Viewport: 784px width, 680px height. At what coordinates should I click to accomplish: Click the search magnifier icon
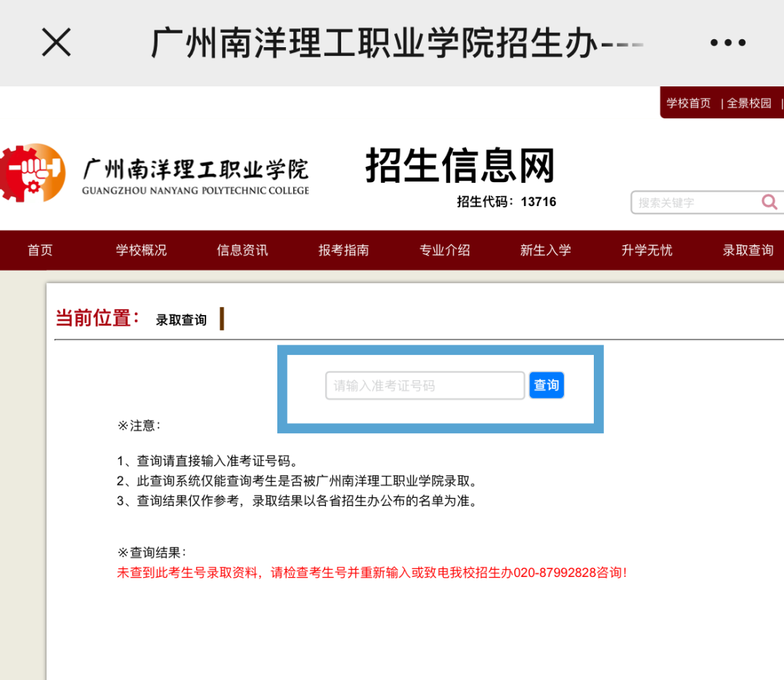(769, 202)
